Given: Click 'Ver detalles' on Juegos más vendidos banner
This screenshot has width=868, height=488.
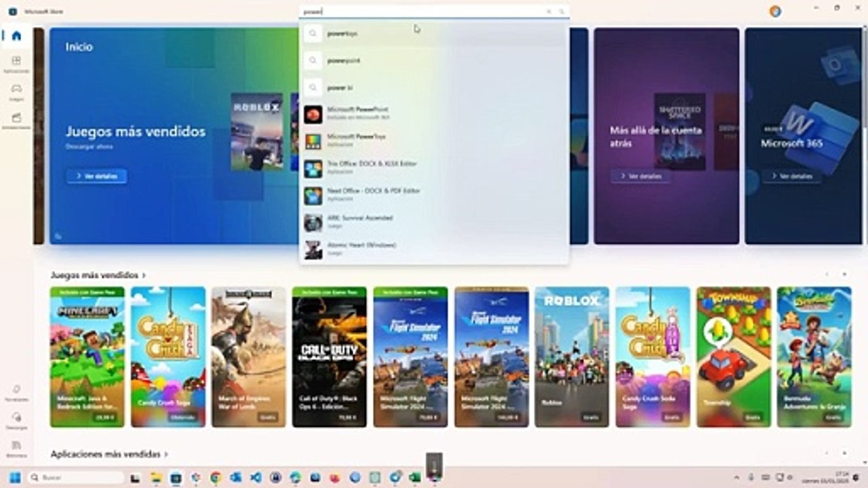Looking at the screenshot, I should [x=96, y=176].
